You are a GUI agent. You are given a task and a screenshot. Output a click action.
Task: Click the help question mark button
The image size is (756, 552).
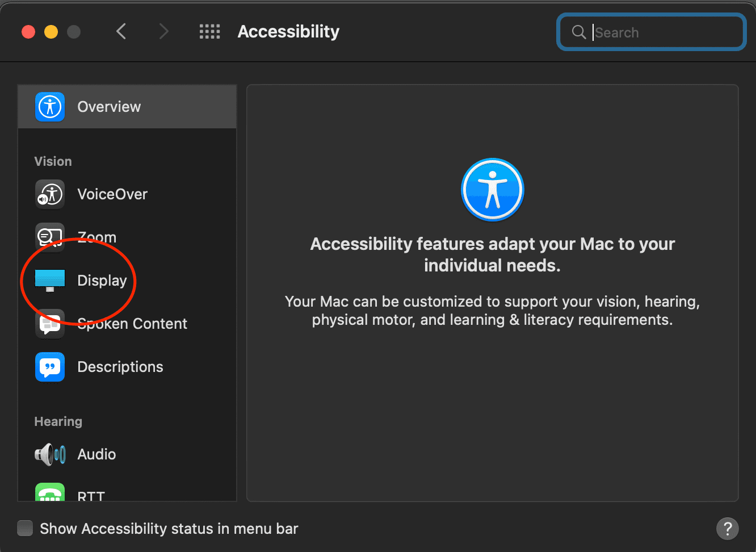pos(728,529)
